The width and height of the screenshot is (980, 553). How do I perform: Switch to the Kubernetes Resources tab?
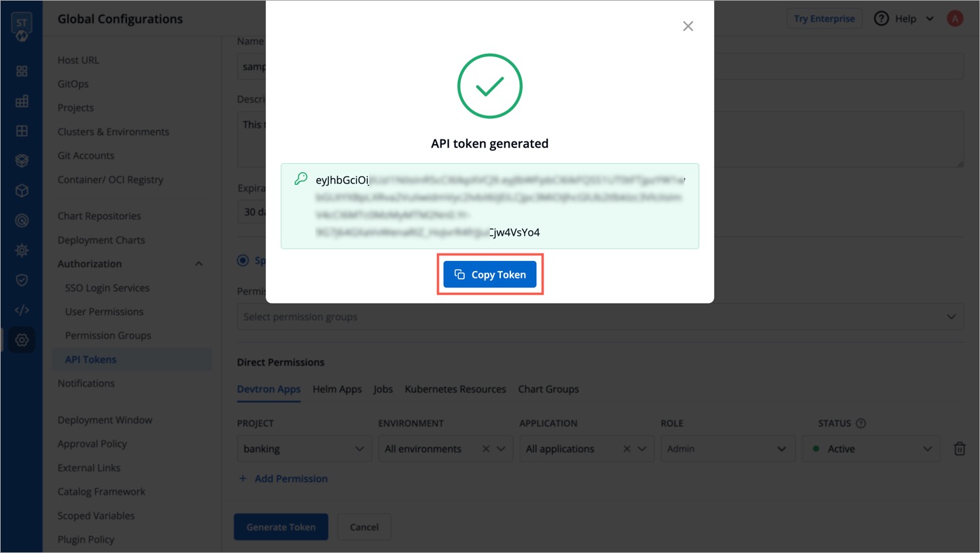pos(455,389)
